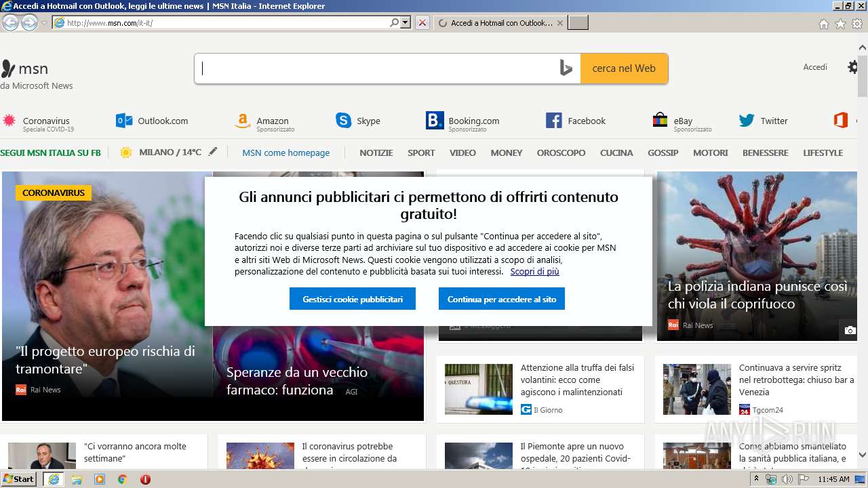
Task: Launch Windows Media Player from taskbar
Action: pyautogui.click(x=100, y=479)
